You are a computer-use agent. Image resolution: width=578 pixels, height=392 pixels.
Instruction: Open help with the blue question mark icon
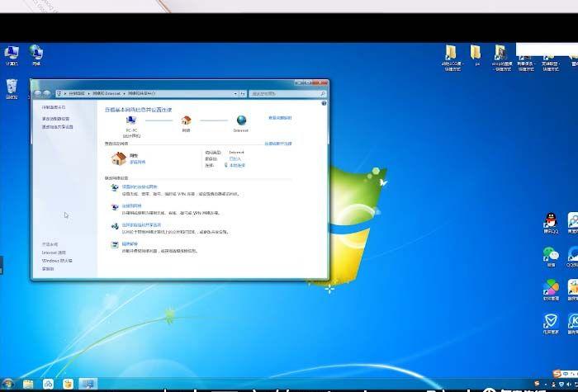(x=324, y=103)
